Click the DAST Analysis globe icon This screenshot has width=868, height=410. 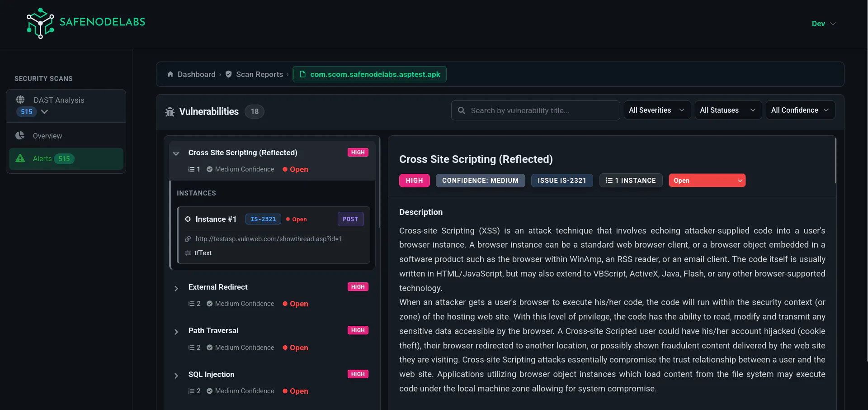tap(20, 100)
